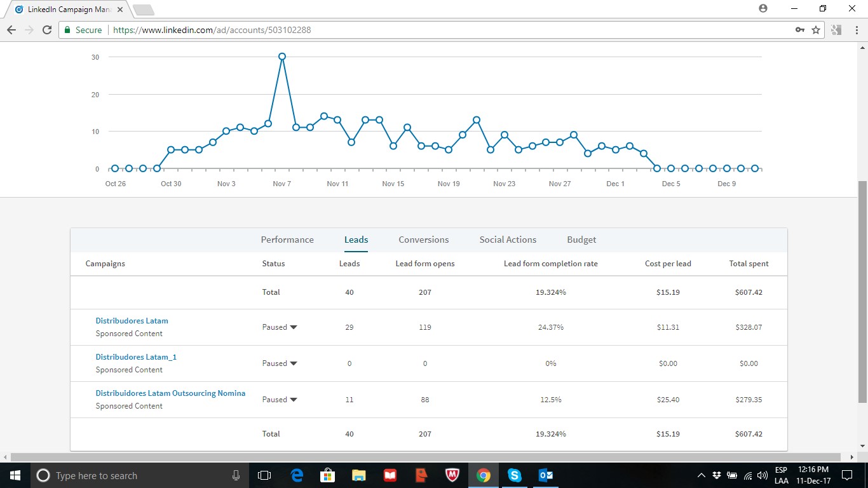Open the volume control tray icon
The image size is (868, 488).
point(763,475)
